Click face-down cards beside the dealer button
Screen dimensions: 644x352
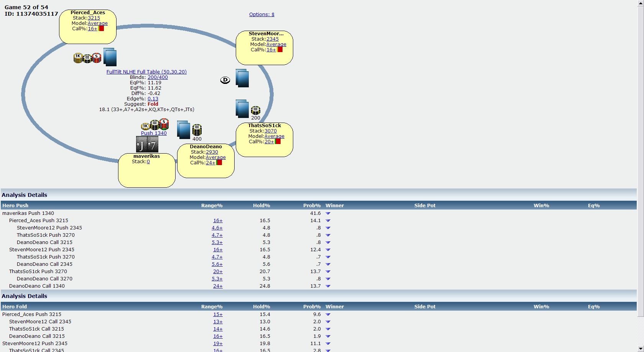click(x=242, y=78)
